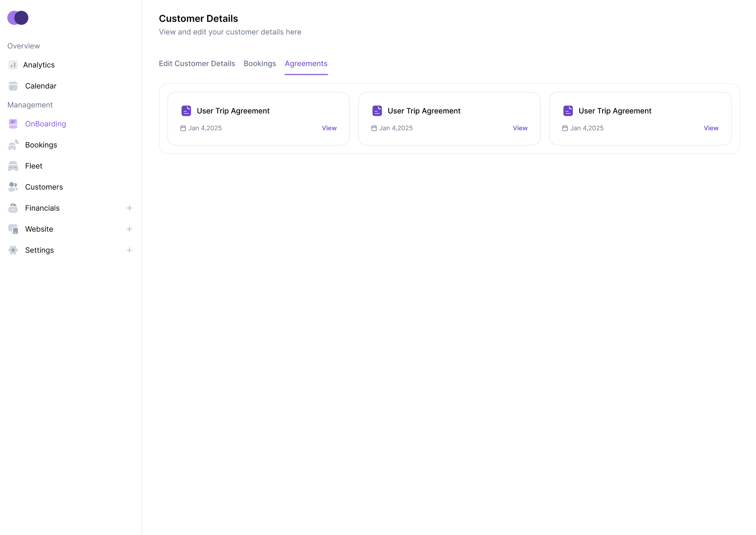Click the Fleet vehicle icon
The width and height of the screenshot is (756, 535).
point(13,166)
